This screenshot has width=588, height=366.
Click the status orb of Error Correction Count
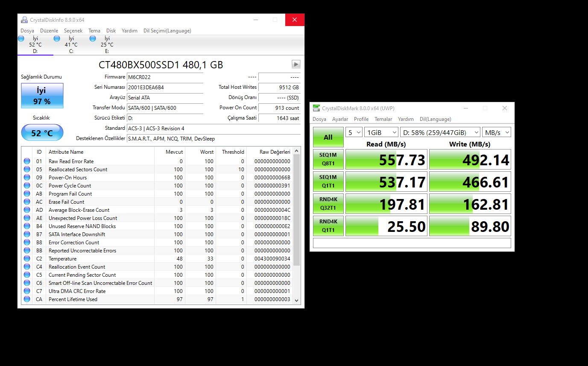[x=27, y=242]
